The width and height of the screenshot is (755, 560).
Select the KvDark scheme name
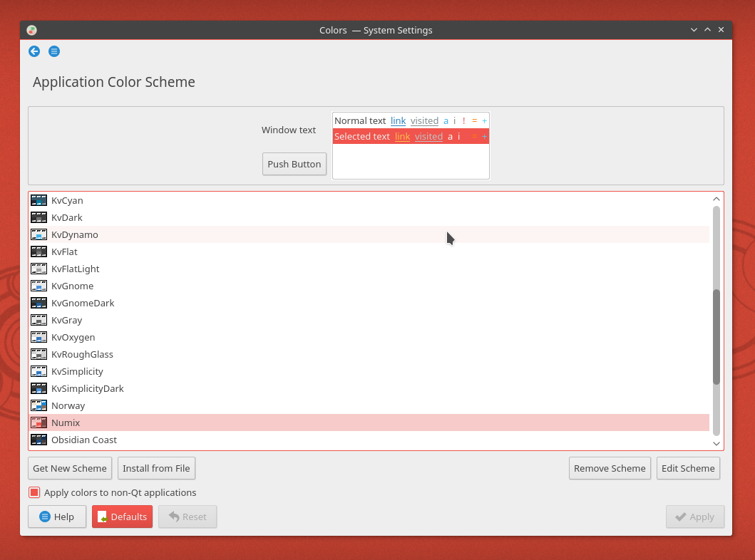(67, 217)
